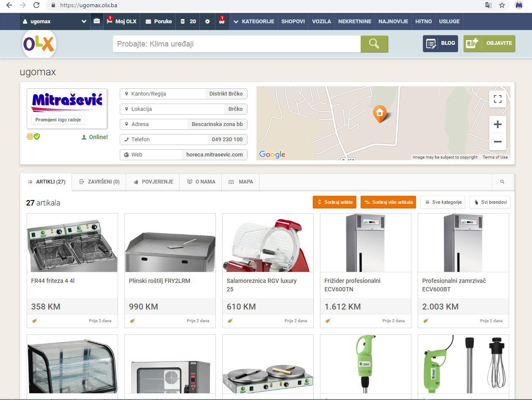Open the NEKRETNINE menu item

click(x=355, y=21)
